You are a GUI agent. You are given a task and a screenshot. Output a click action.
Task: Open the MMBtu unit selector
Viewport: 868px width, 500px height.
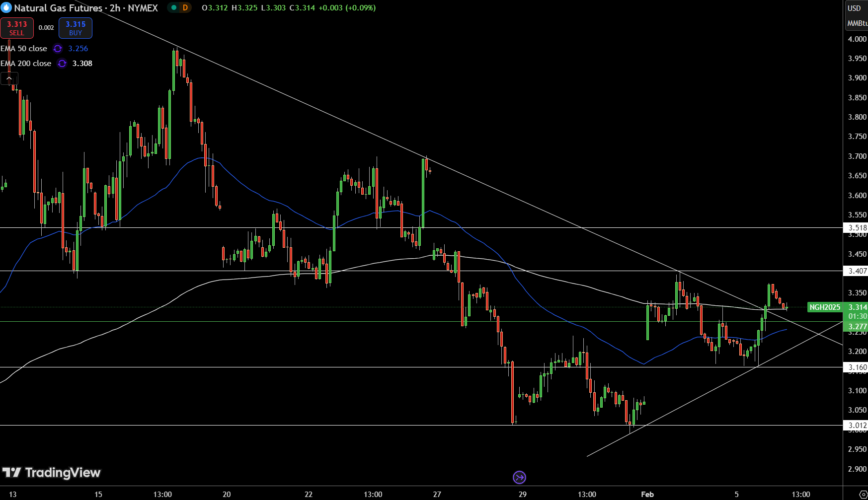coord(857,23)
